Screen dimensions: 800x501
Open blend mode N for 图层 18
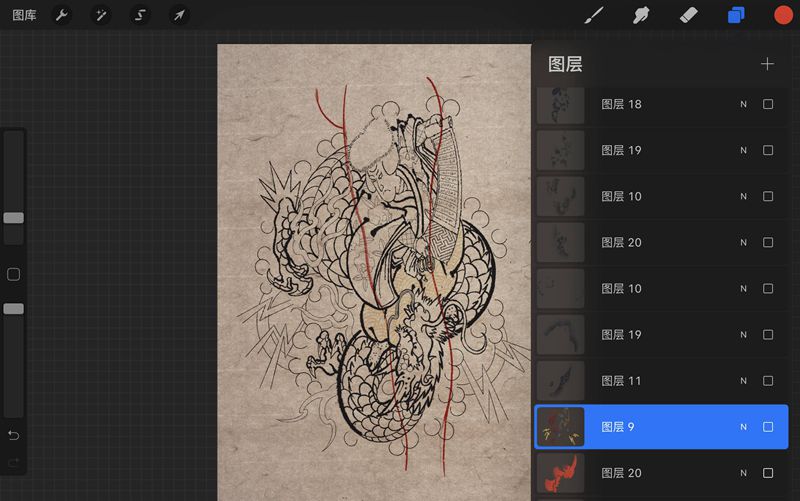pyautogui.click(x=743, y=104)
